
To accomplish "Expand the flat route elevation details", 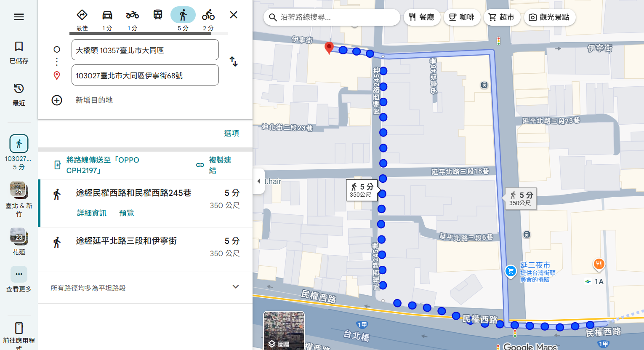I will (236, 287).
